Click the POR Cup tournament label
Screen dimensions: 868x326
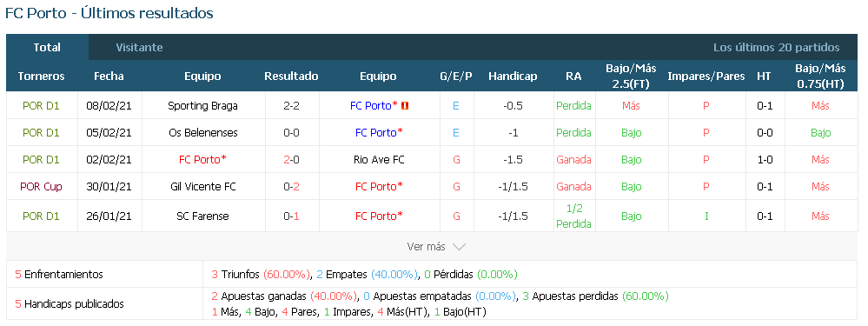point(41,187)
